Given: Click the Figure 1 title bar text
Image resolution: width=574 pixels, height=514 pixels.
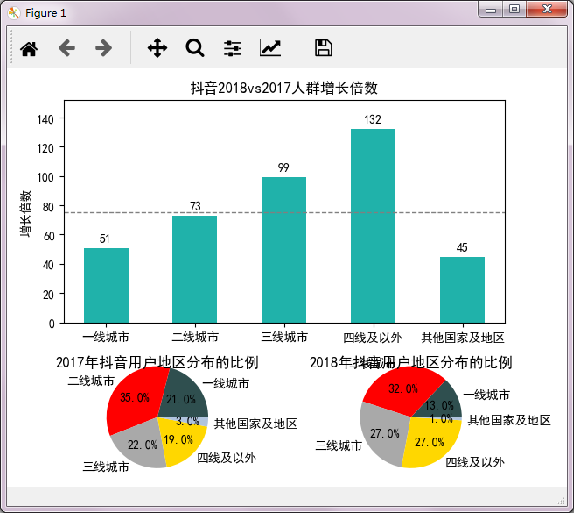Looking at the screenshot, I should [45, 13].
